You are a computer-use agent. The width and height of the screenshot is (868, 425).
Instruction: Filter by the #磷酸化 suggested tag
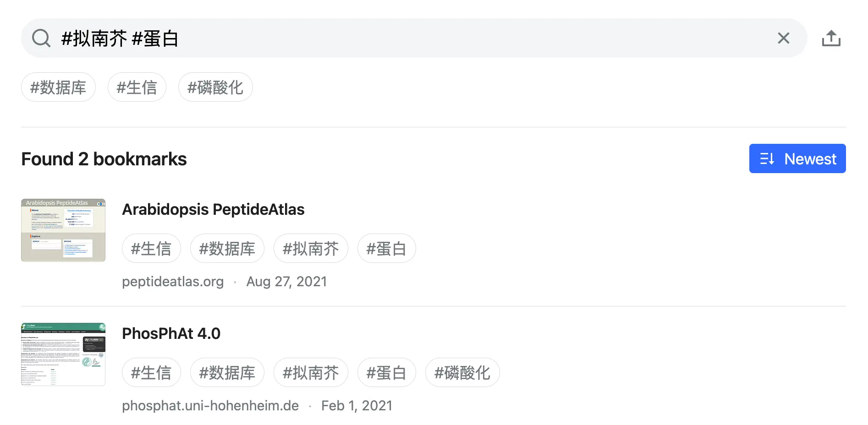(x=215, y=87)
